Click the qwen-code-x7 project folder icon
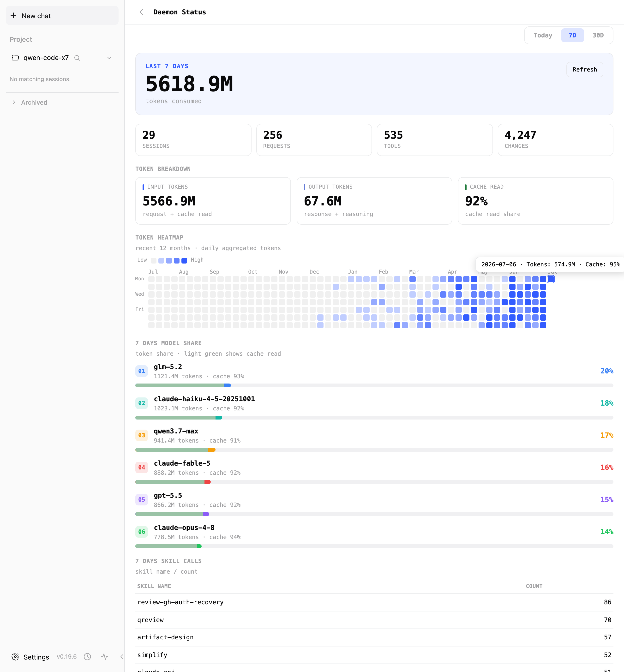The height and width of the screenshot is (672, 624). coord(15,58)
